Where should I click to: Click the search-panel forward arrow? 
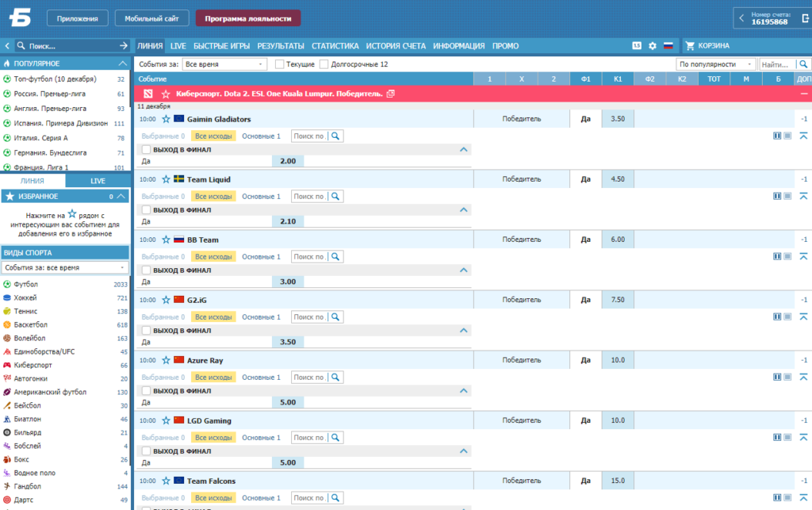coord(123,45)
